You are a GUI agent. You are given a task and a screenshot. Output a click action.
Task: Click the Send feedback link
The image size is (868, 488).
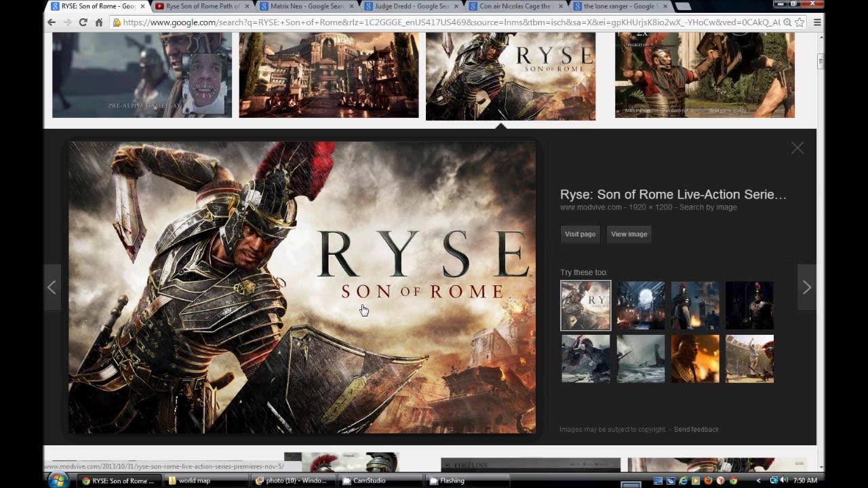(x=696, y=429)
